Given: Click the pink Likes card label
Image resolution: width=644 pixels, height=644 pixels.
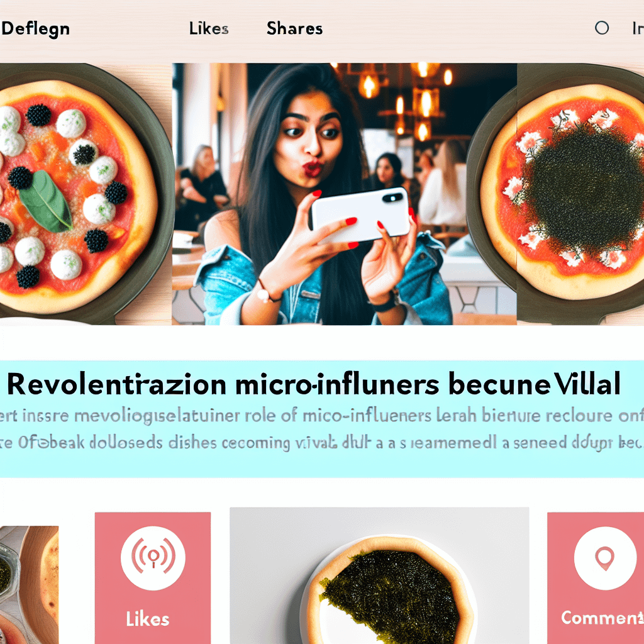Looking at the screenshot, I should click(147, 619).
